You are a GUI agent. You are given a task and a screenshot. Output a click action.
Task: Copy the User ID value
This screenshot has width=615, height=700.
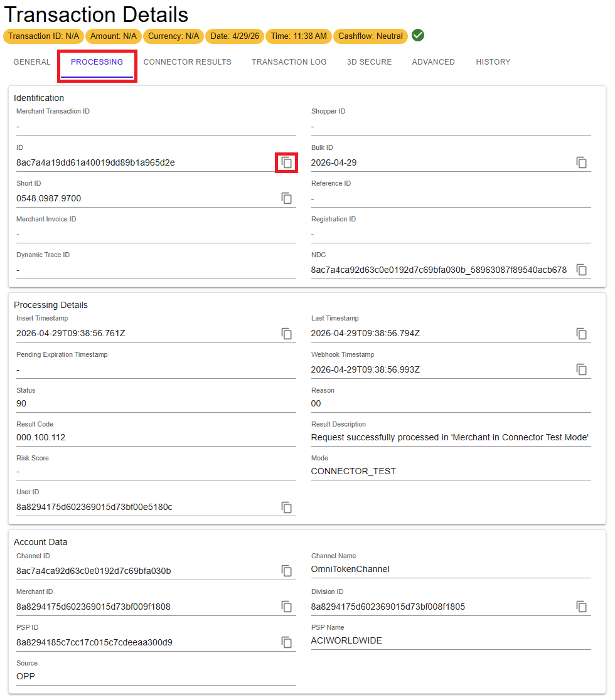point(286,507)
